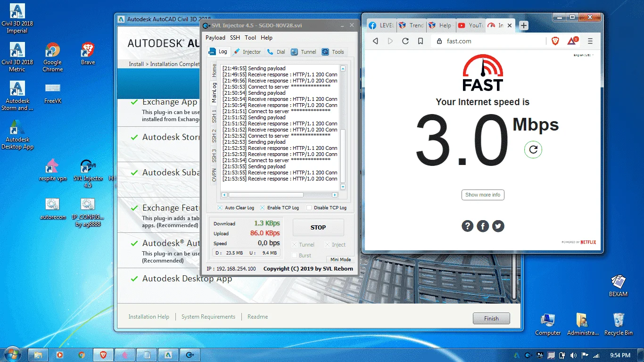Bookmark the fast.com page
This screenshot has width=644, height=362.
point(421,41)
